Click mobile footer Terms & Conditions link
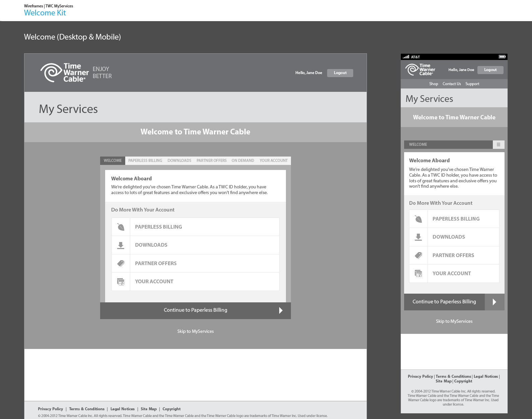Image resolution: width=532 pixels, height=419 pixels. point(453,377)
